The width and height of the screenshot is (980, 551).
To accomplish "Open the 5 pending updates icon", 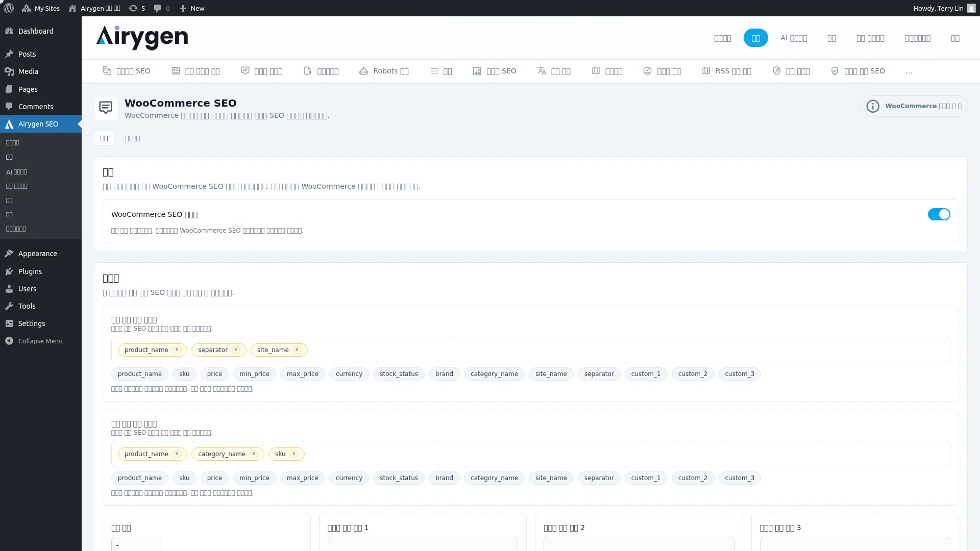I will (137, 8).
